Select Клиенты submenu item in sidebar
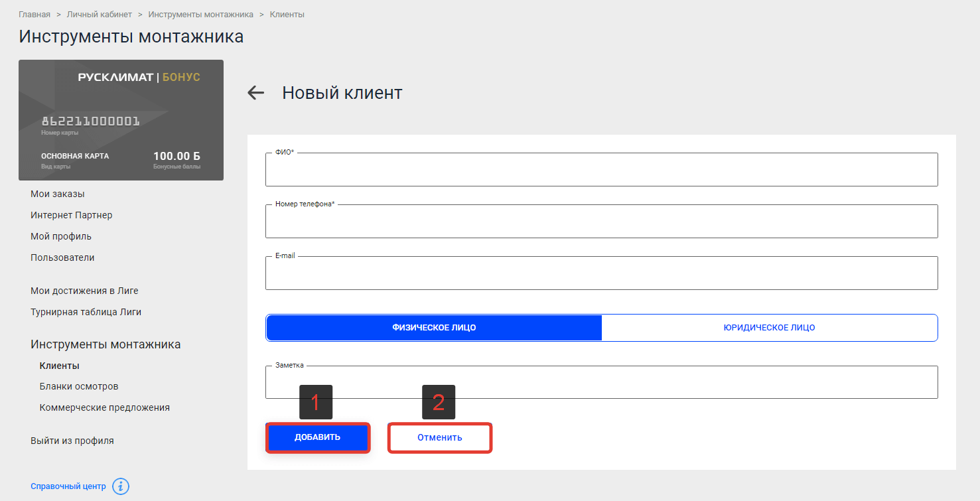 click(x=60, y=366)
